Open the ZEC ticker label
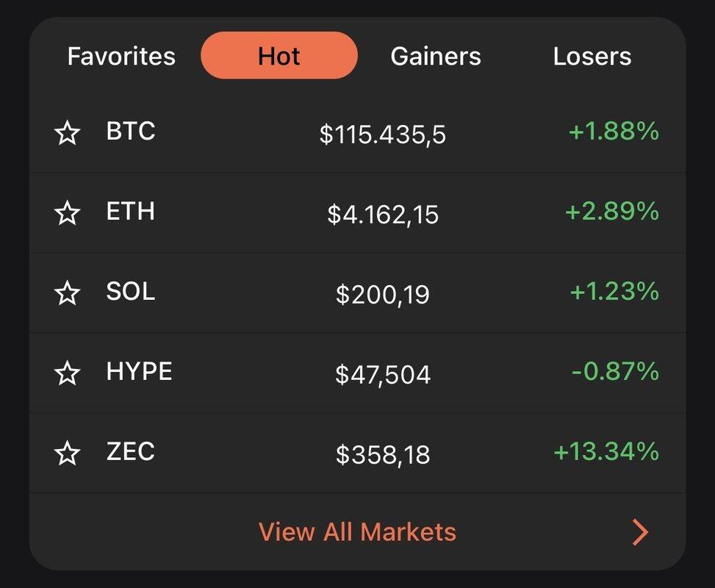 tap(131, 451)
